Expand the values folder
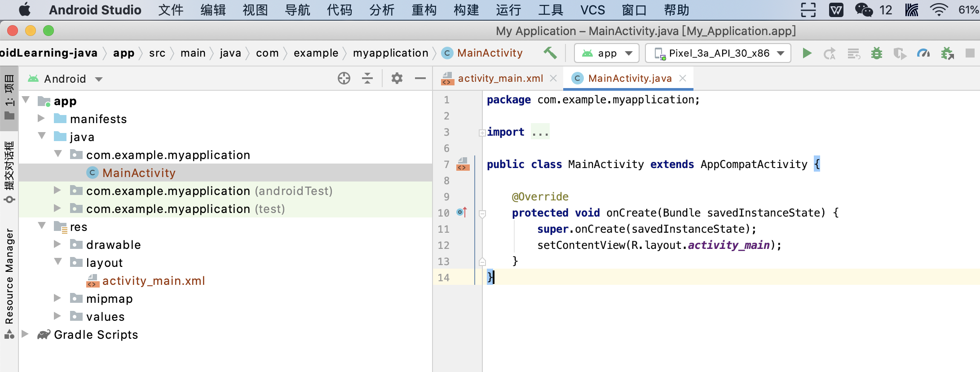Image resolution: width=980 pixels, height=372 pixels. 57,316
